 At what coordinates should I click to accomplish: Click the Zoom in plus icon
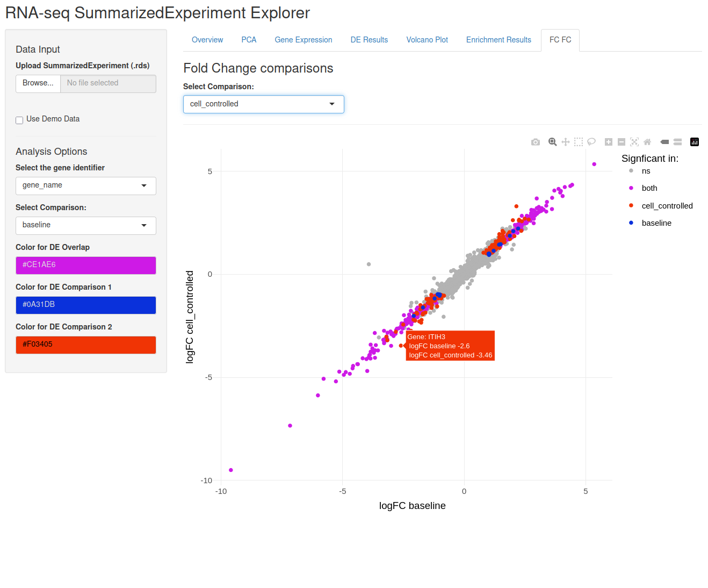tap(609, 142)
